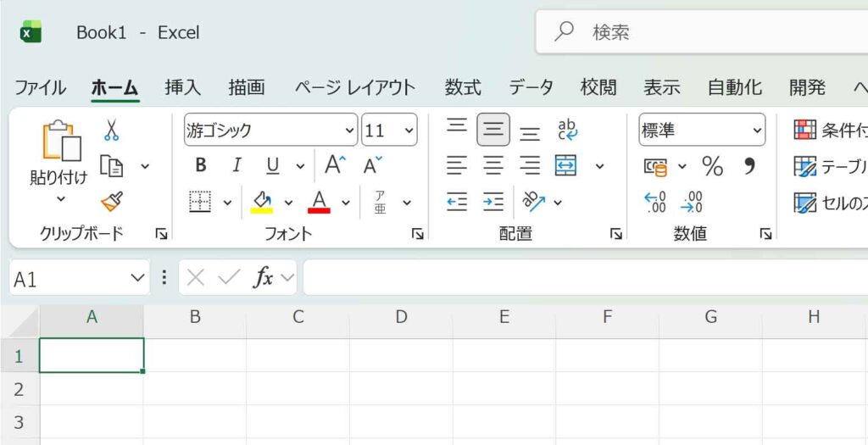The image size is (868, 445).
Task: Click the text orientation icon
Action: 534,202
